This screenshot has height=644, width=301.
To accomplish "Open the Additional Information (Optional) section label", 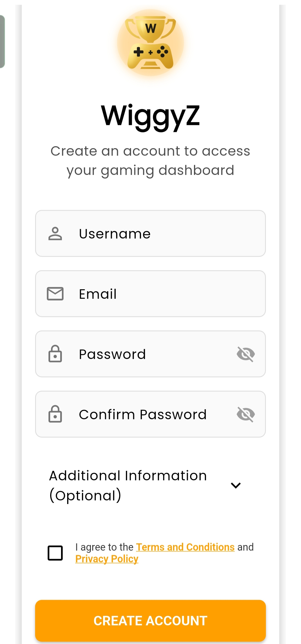I will [x=128, y=485].
